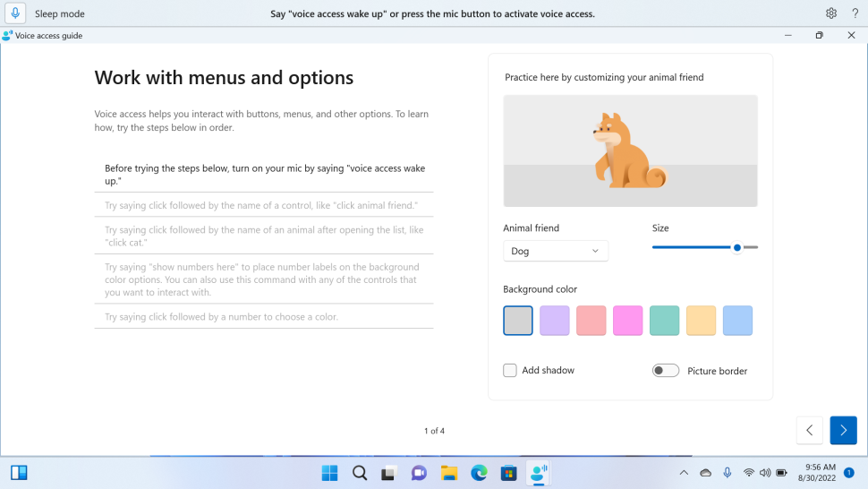The image size is (868, 489).
Task: Select magenta pink background color swatch
Action: coord(627,320)
